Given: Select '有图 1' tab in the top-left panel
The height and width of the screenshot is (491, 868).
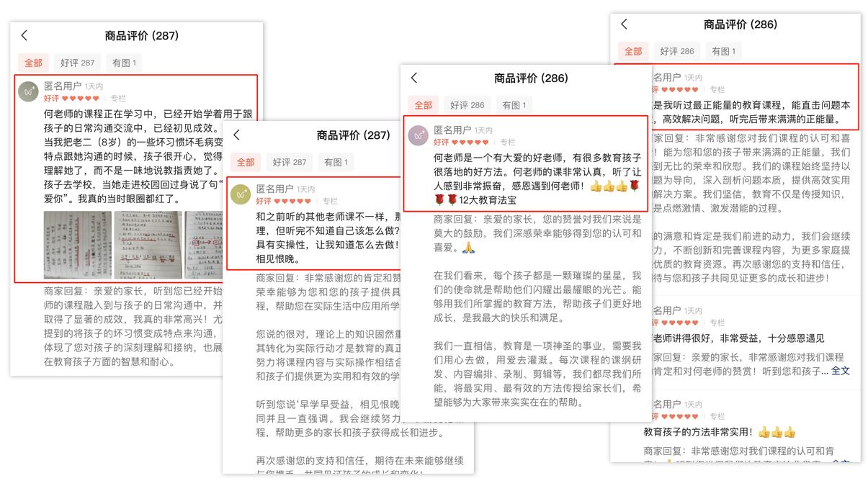Looking at the screenshot, I should click(x=124, y=63).
